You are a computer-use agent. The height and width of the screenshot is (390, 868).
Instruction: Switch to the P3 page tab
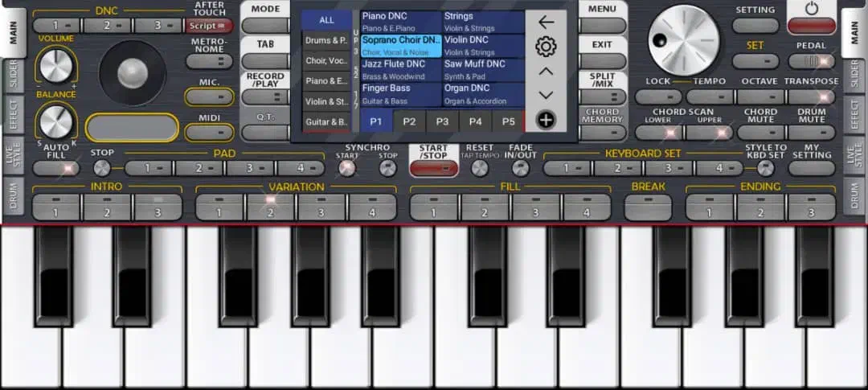[x=442, y=121]
